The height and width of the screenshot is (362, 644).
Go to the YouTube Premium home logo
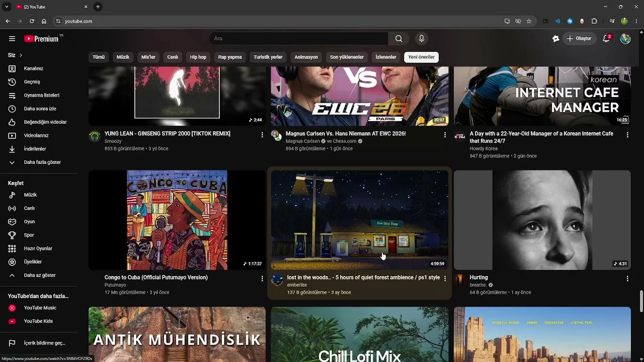click(x=41, y=39)
